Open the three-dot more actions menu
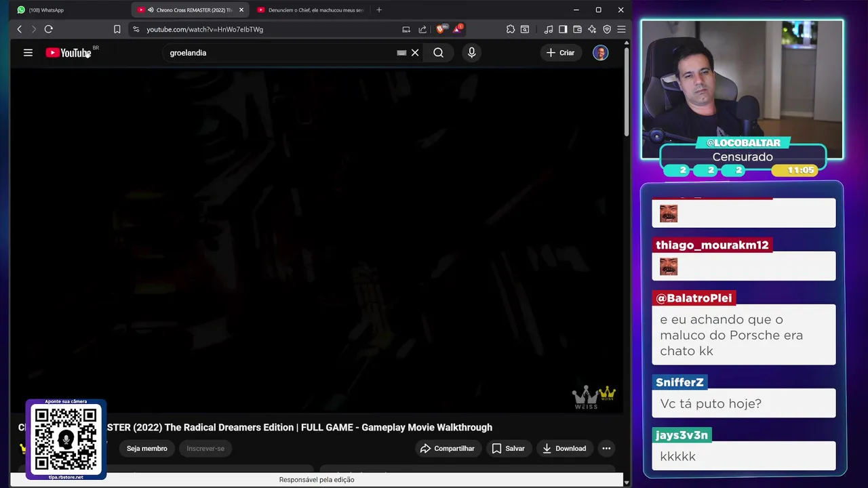The image size is (868, 488). [x=606, y=449]
